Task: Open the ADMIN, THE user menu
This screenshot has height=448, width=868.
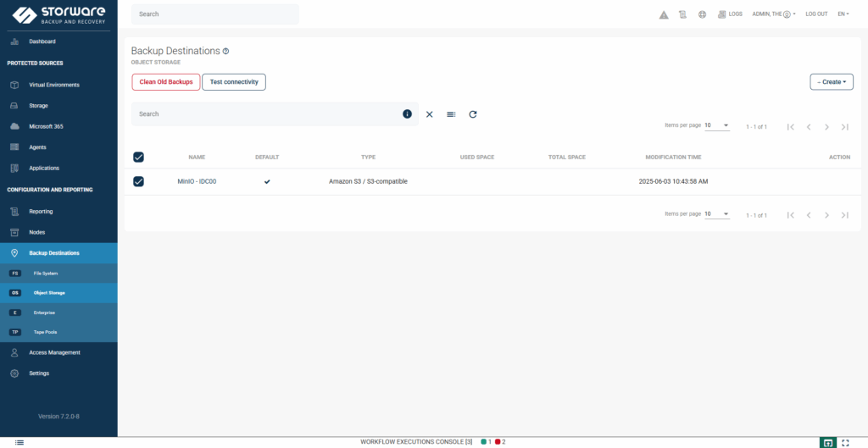Action: pos(773,14)
